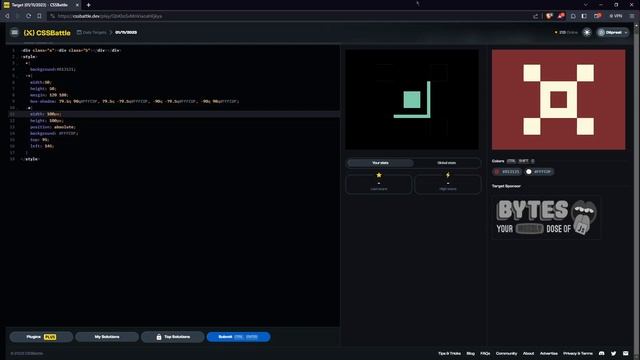Image resolution: width=640 pixels, height=360 pixels.
Task: Place cursor on code line 11 width
Action: (x=45, y=114)
